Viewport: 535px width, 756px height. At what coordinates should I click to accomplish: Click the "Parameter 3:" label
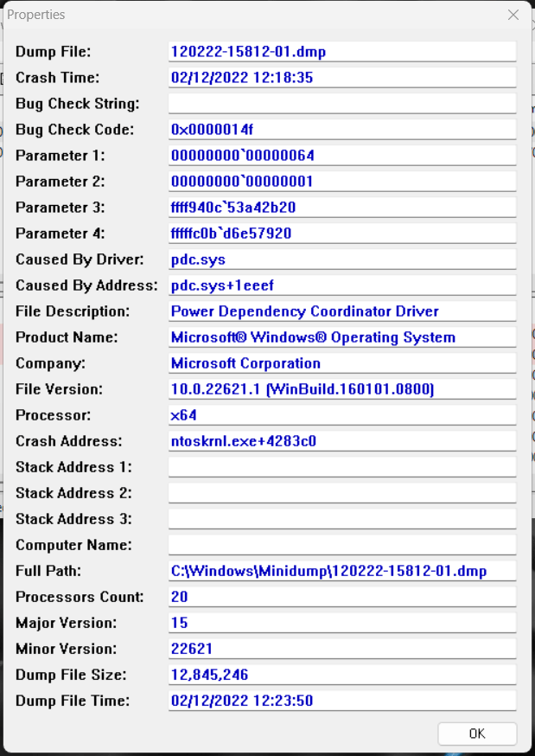[x=61, y=208]
